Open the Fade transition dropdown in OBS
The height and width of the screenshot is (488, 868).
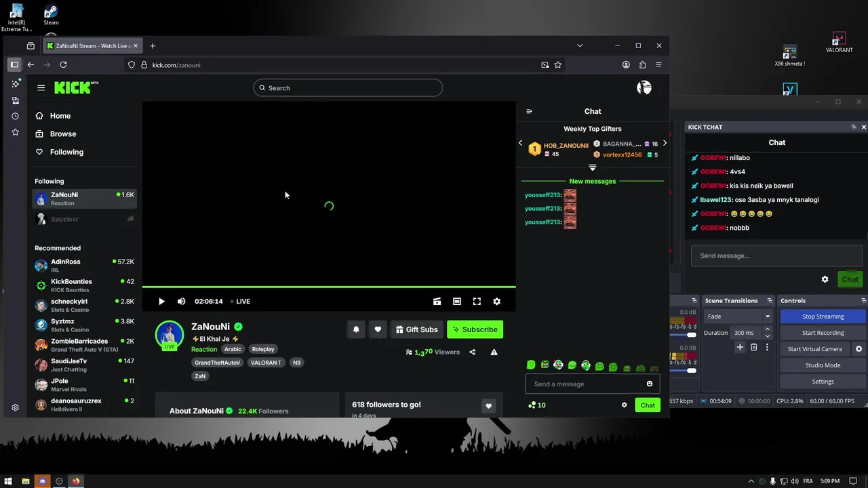(x=738, y=317)
